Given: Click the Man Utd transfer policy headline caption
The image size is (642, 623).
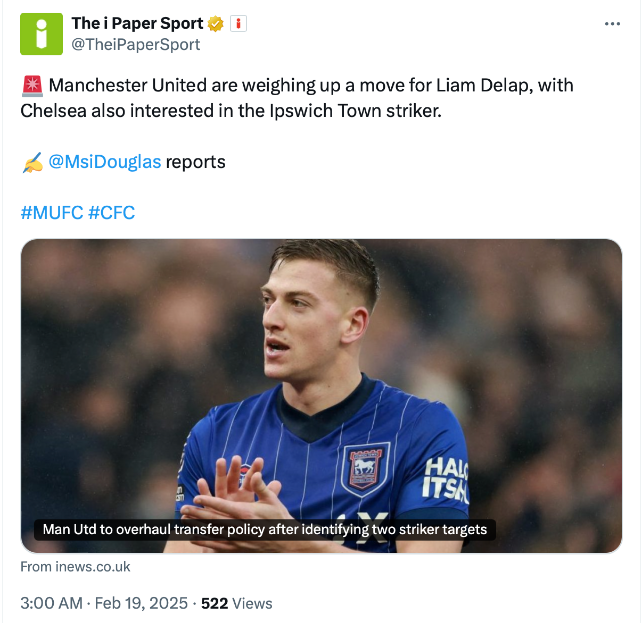Looking at the screenshot, I should point(265,529).
